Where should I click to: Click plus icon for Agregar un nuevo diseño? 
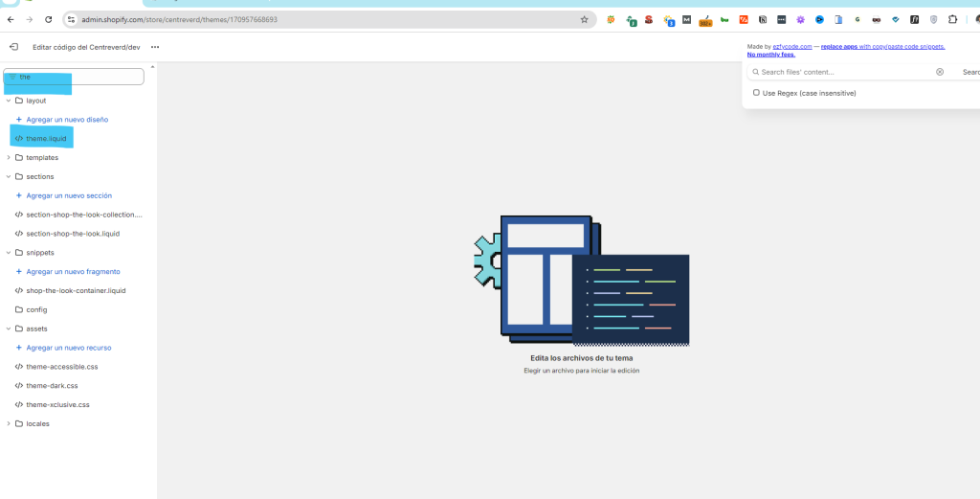tap(19, 120)
